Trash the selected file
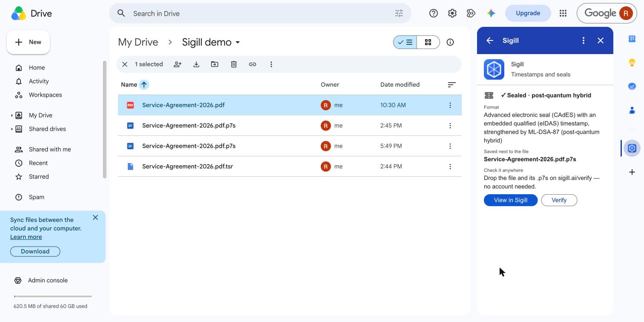The width and height of the screenshot is (644, 322). click(234, 64)
